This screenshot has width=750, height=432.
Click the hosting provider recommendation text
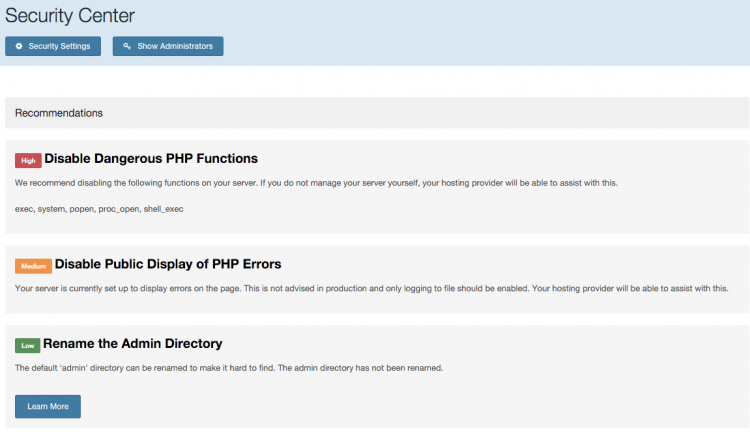pyautogui.click(x=316, y=183)
